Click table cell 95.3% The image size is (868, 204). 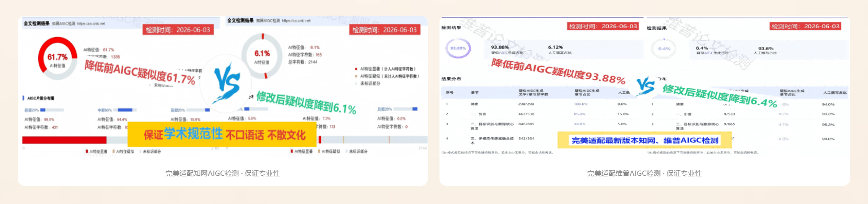click(x=828, y=125)
